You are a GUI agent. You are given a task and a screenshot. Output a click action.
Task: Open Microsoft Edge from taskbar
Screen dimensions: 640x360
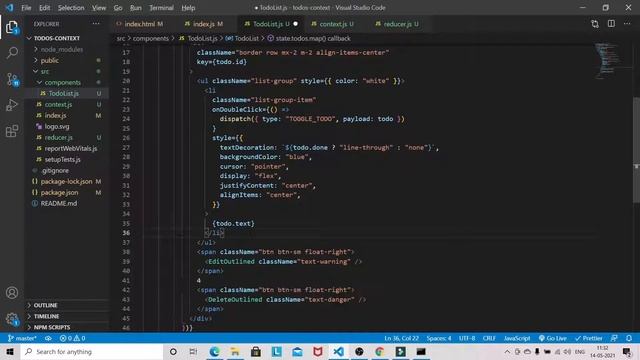coord(214,351)
